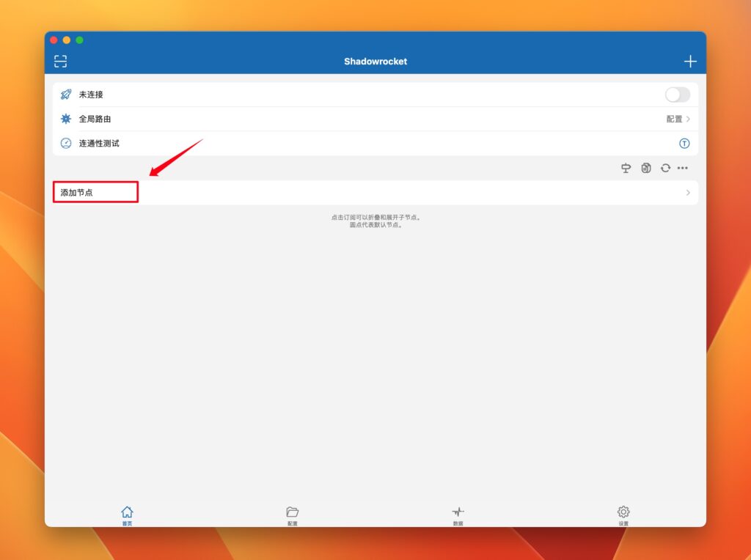Expand the 添加节点 row
Image resolution: width=751 pixels, height=560 pixels.
[687, 193]
